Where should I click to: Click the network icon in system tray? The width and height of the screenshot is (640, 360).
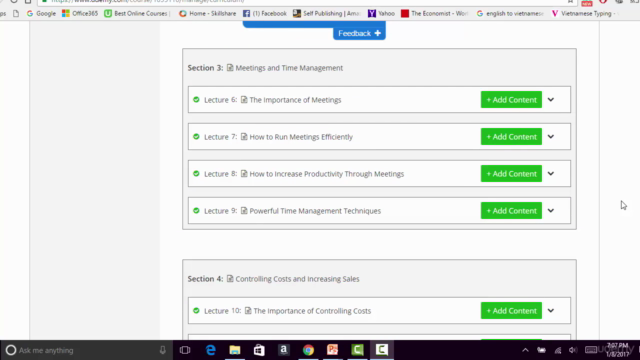558,350
